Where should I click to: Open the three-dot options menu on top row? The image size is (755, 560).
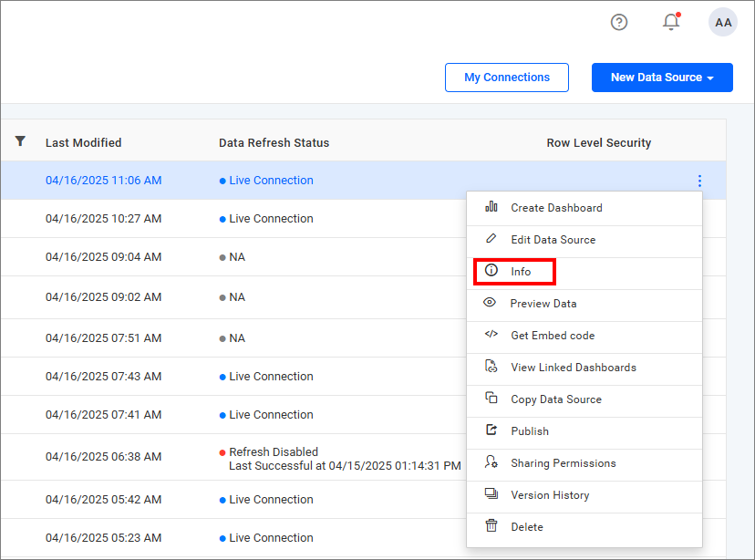699,181
